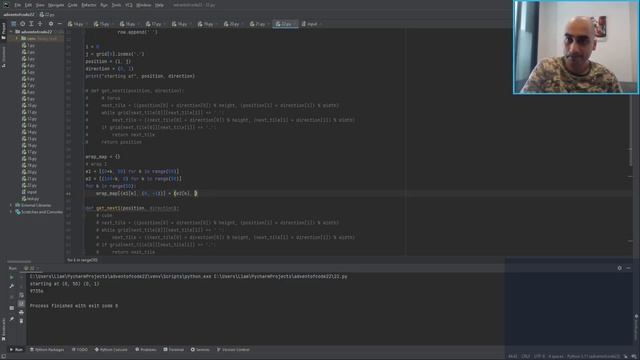Viewport: 640px width, 360px height.
Task: Open Python Console tool window
Action: (x=111, y=350)
